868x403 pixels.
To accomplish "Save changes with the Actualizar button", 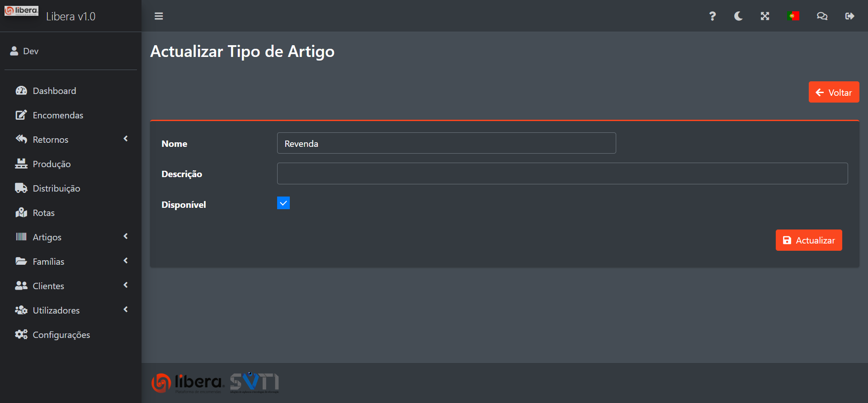I will [x=809, y=240].
